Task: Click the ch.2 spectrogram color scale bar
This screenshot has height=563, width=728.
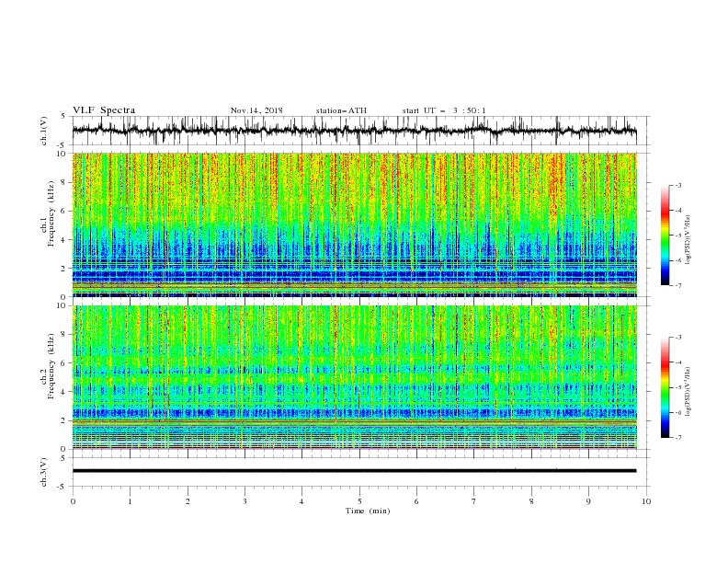Action: click(665, 387)
